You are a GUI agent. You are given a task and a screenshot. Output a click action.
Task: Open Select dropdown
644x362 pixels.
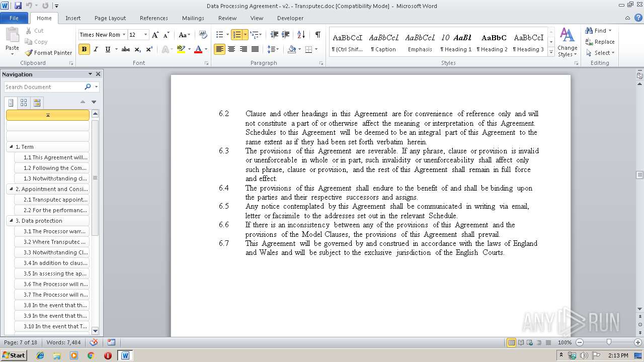tap(613, 53)
